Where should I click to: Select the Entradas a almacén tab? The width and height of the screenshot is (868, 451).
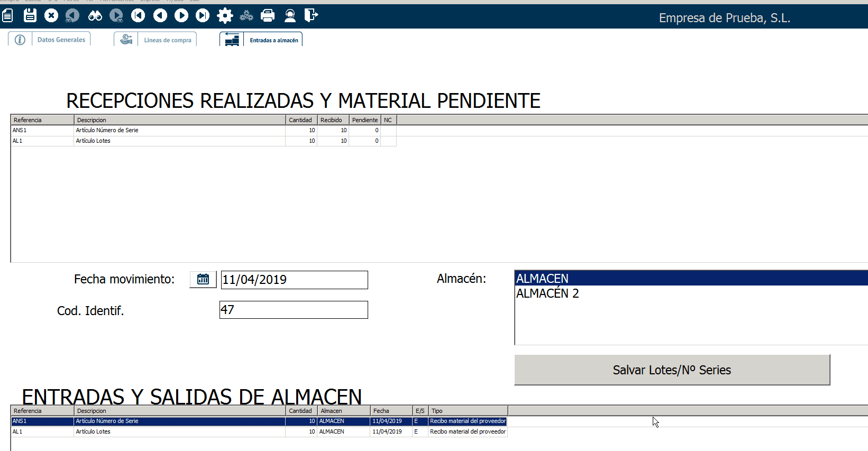273,40
